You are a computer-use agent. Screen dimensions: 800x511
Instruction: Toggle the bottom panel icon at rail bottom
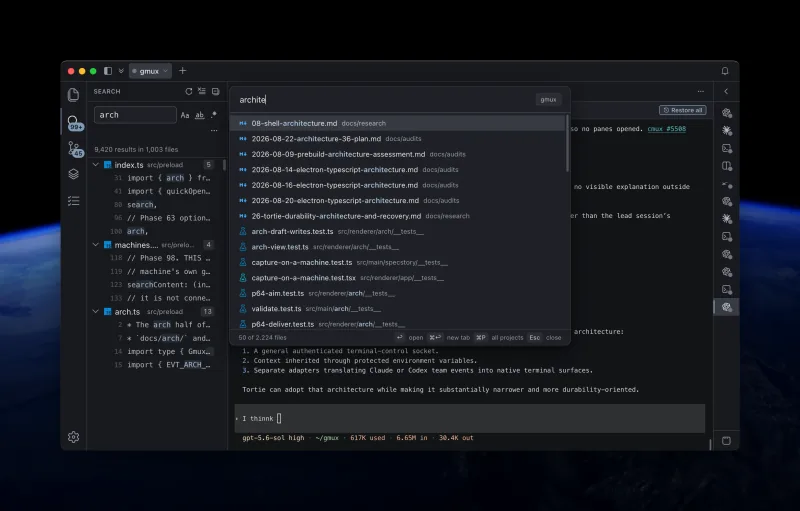coord(727,441)
